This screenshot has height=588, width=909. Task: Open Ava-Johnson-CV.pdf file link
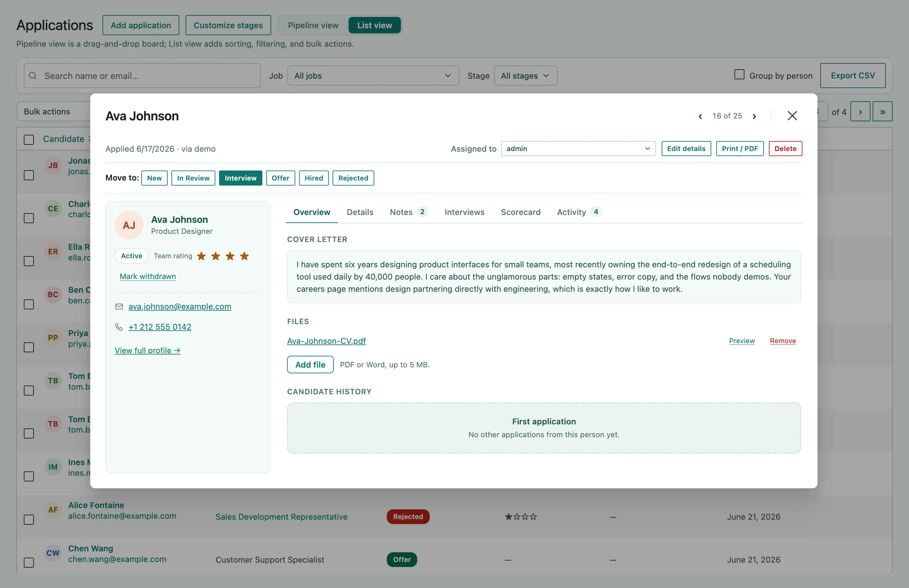(326, 341)
